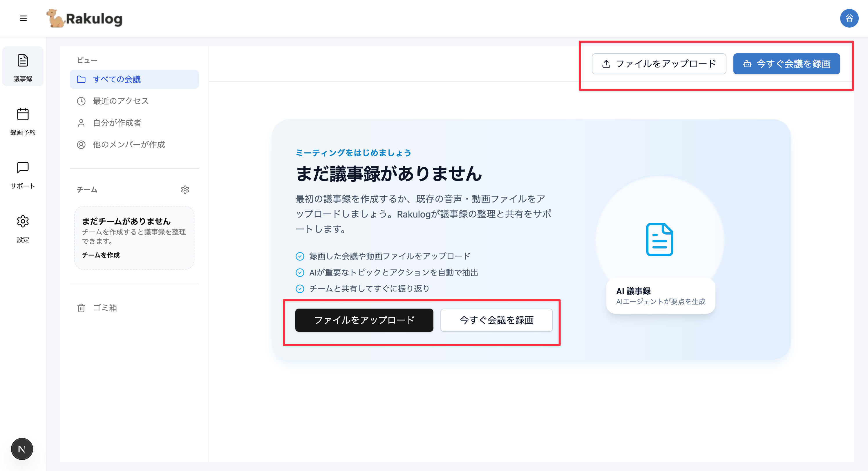Click the blue 今すぐ会議を録画 button
The width and height of the screenshot is (868, 471).
pyautogui.click(x=786, y=64)
